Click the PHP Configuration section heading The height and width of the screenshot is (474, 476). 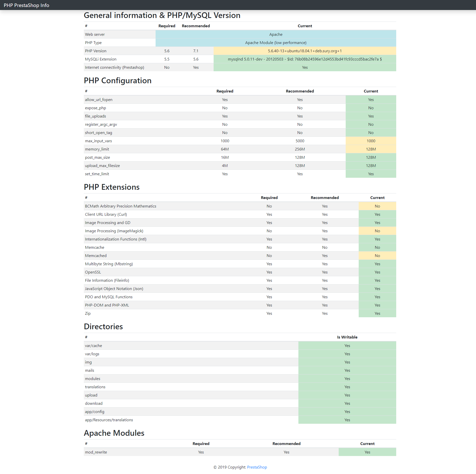pos(118,80)
